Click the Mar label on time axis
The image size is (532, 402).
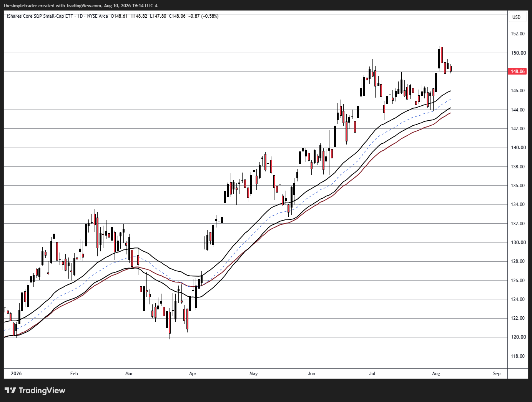coord(129,374)
